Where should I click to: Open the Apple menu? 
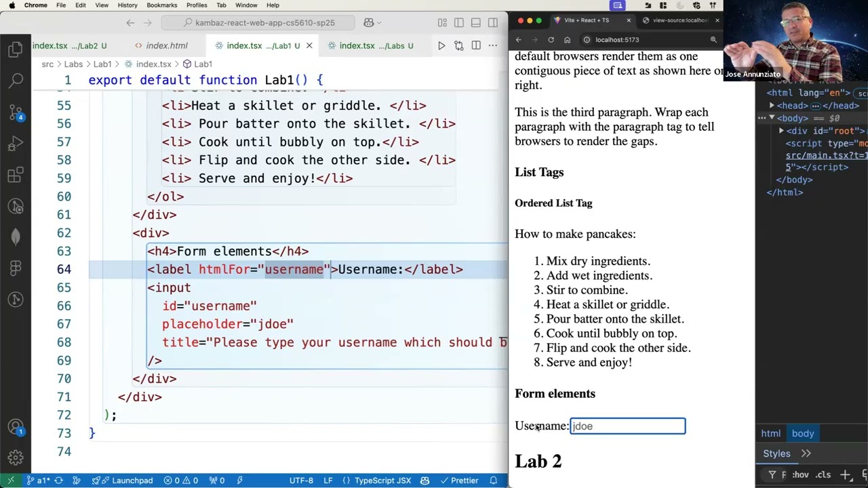[x=12, y=5]
